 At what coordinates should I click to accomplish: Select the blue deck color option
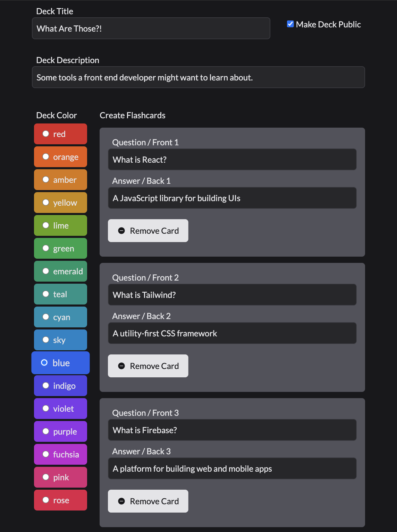pos(44,363)
